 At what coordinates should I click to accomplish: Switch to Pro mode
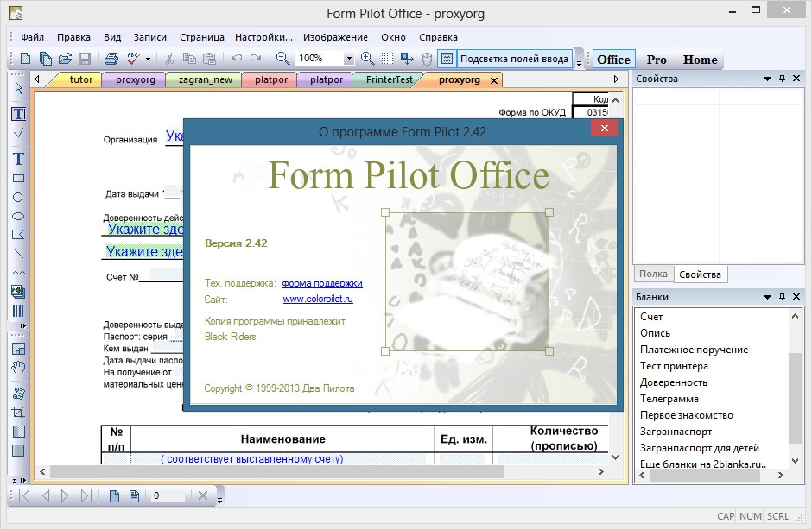coord(657,60)
